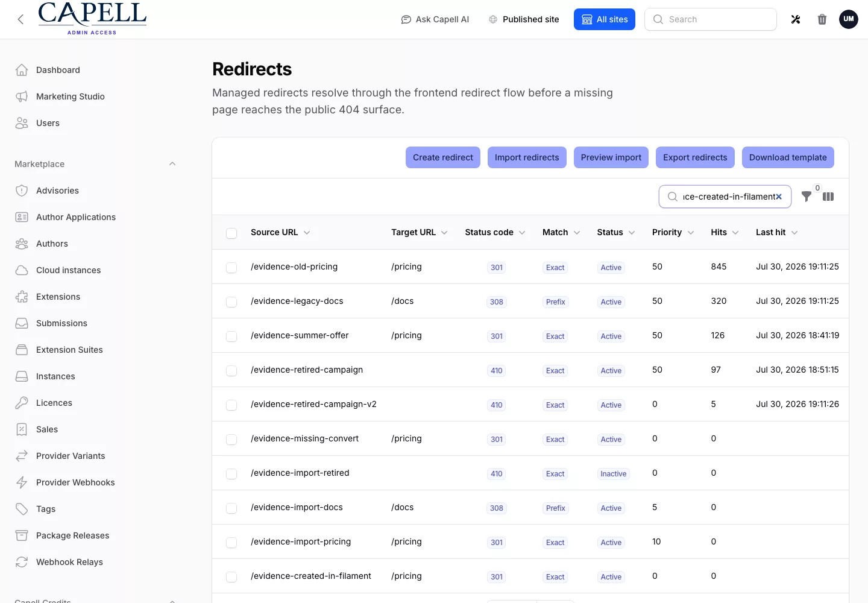
Task: Open Marketing Studio in the sidebar
Action: [x=96, y=96]
